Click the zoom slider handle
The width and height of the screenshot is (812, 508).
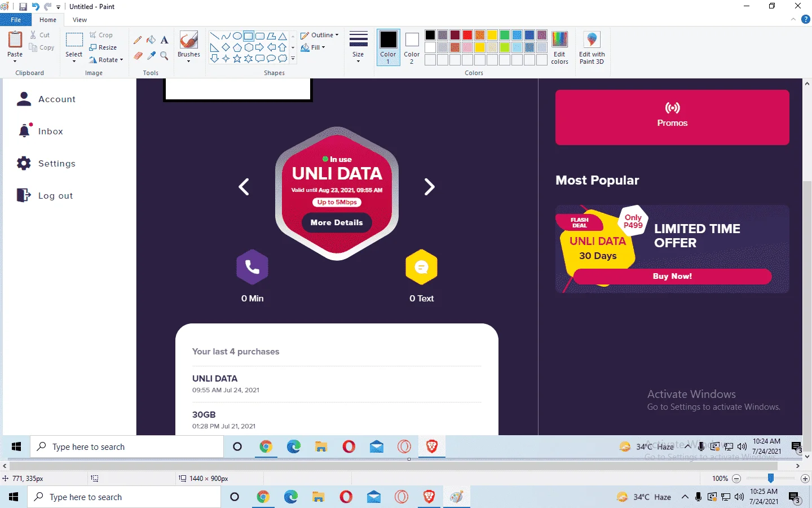[x=770, y=478]
